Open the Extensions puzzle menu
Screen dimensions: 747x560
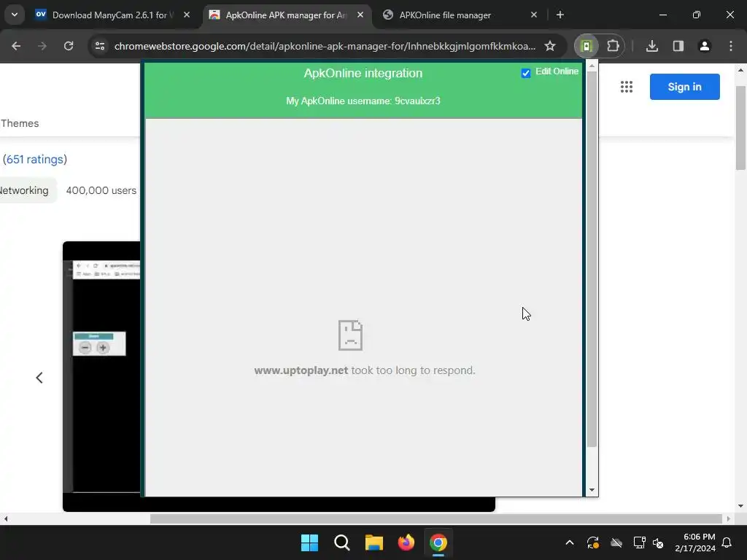click(x=613, y=46)
